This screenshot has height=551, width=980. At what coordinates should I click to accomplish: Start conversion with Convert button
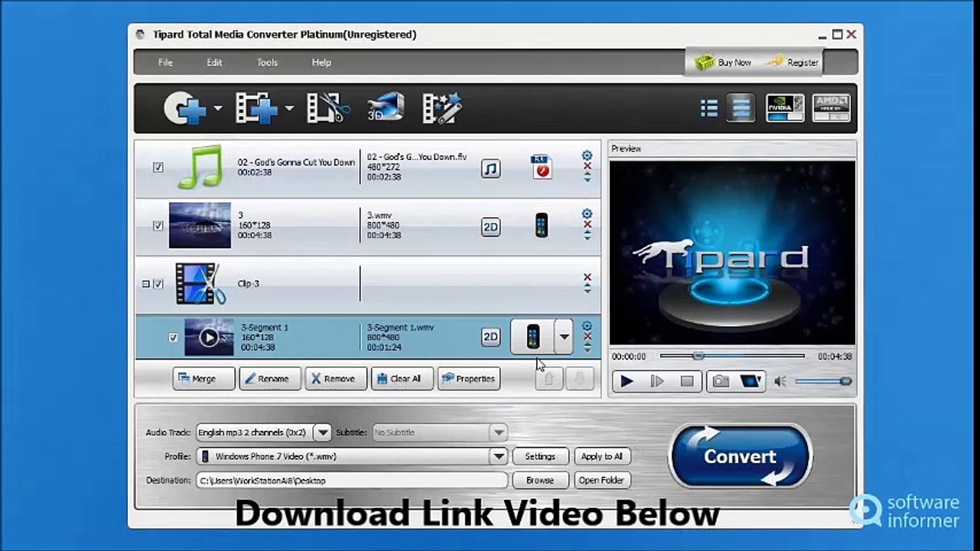click(740, 457)
